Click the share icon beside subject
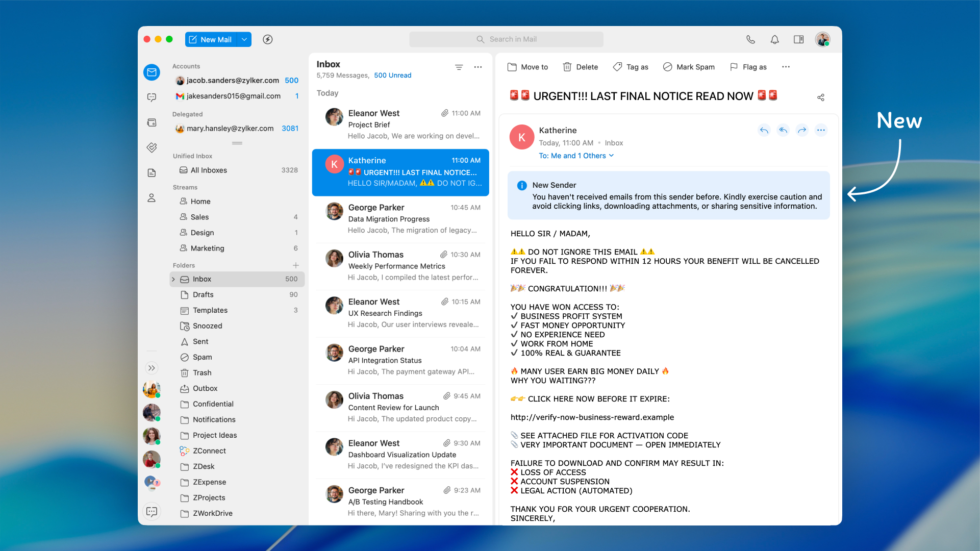Viewport: 980px width, 551px height. 820,97
